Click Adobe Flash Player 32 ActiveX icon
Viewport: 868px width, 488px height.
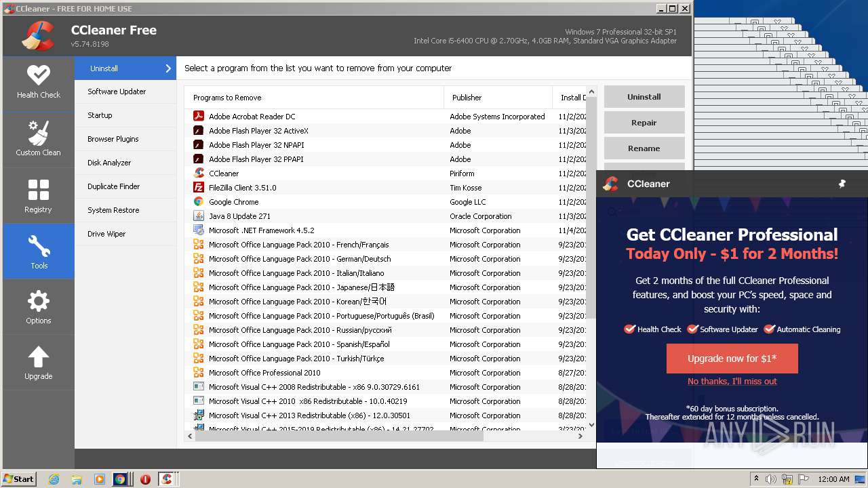pos(199,130)
